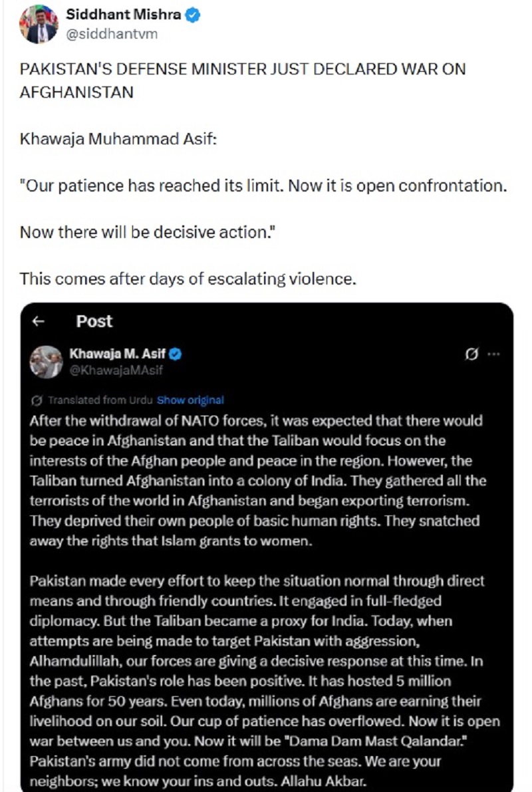Click the 'days of escalating violence' line
The image size is (532, 792).
[x=188, y=278]
